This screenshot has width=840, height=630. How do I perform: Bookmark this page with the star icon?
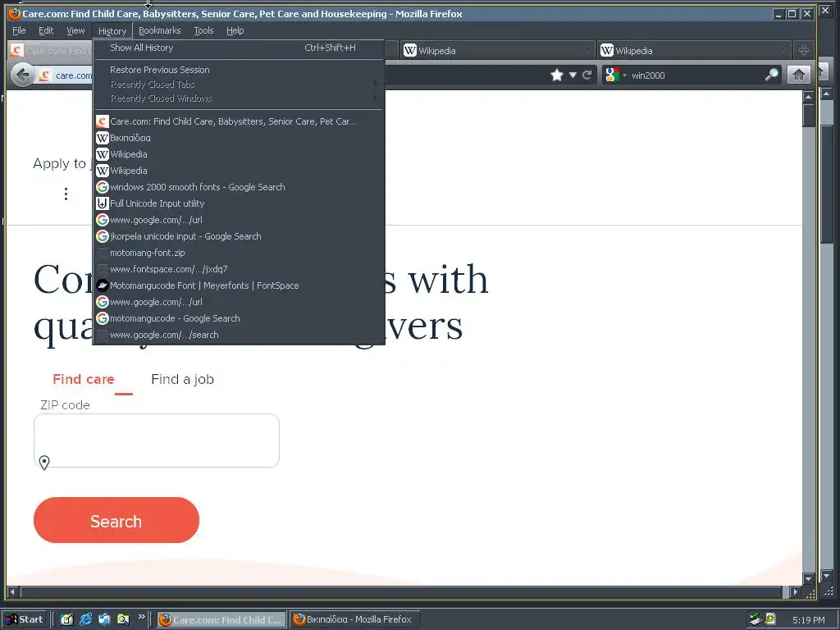pyautogui.click(x=557, y=75)
